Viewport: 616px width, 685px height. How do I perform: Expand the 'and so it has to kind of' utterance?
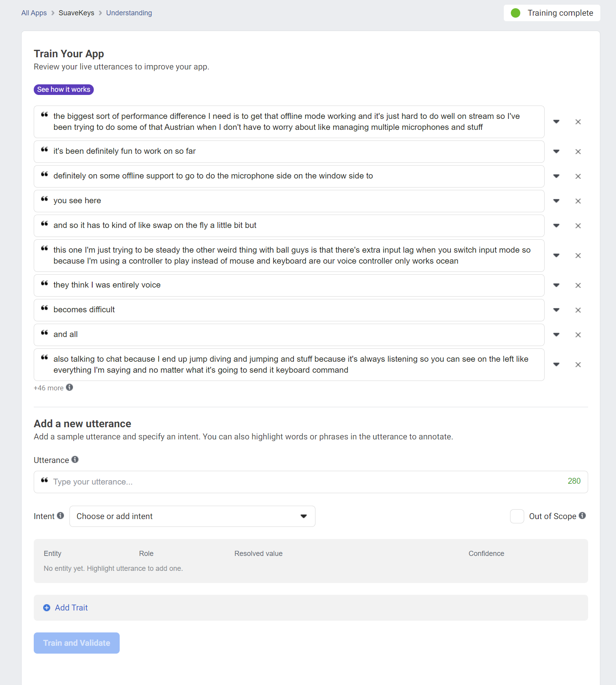point(556,226)
